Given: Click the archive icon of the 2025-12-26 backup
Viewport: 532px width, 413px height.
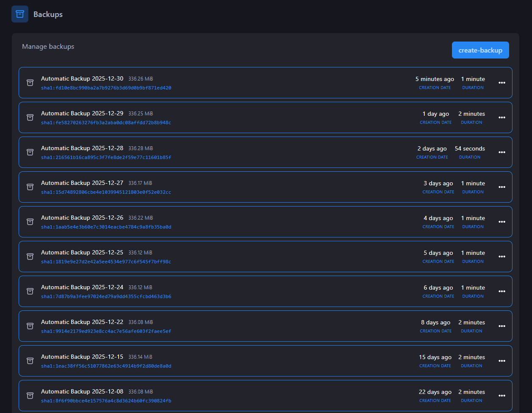Looking at the screenshot, I should coord(30,222).
